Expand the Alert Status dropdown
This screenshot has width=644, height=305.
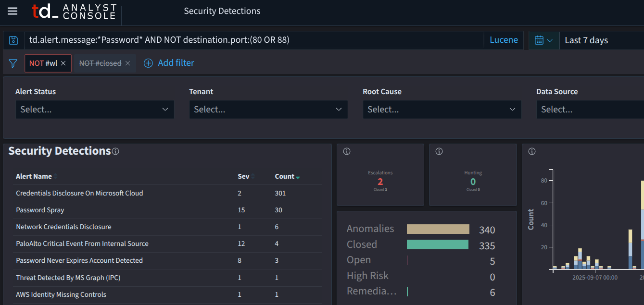(95, 110)
